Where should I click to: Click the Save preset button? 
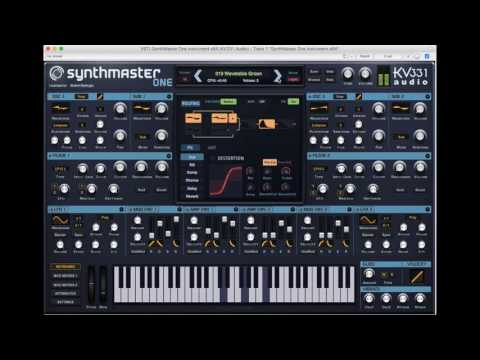314,72
